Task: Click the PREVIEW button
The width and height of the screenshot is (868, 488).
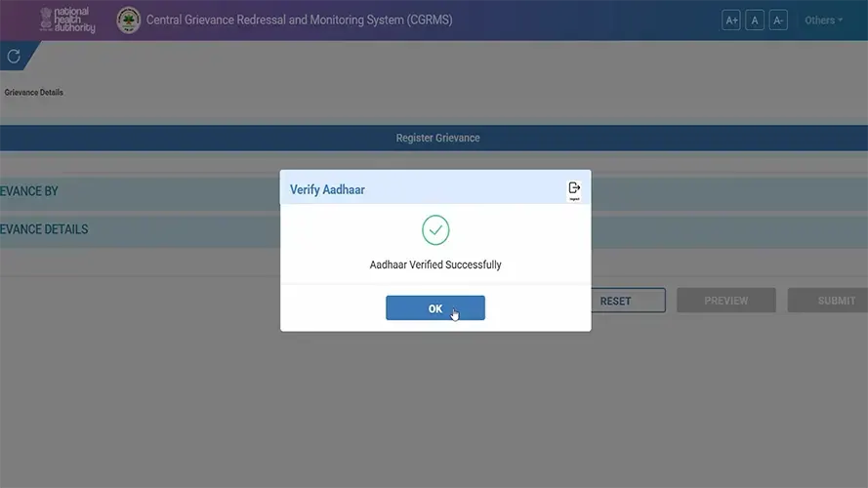Action: click(725, 301)
